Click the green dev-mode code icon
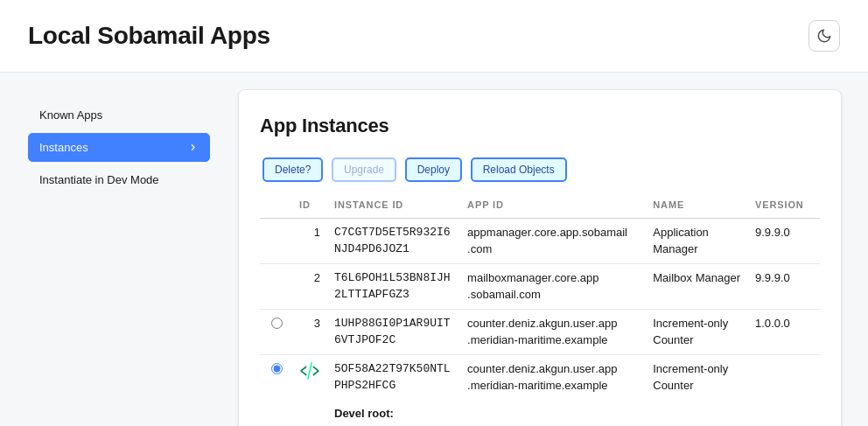 click(x=310, y=371)
